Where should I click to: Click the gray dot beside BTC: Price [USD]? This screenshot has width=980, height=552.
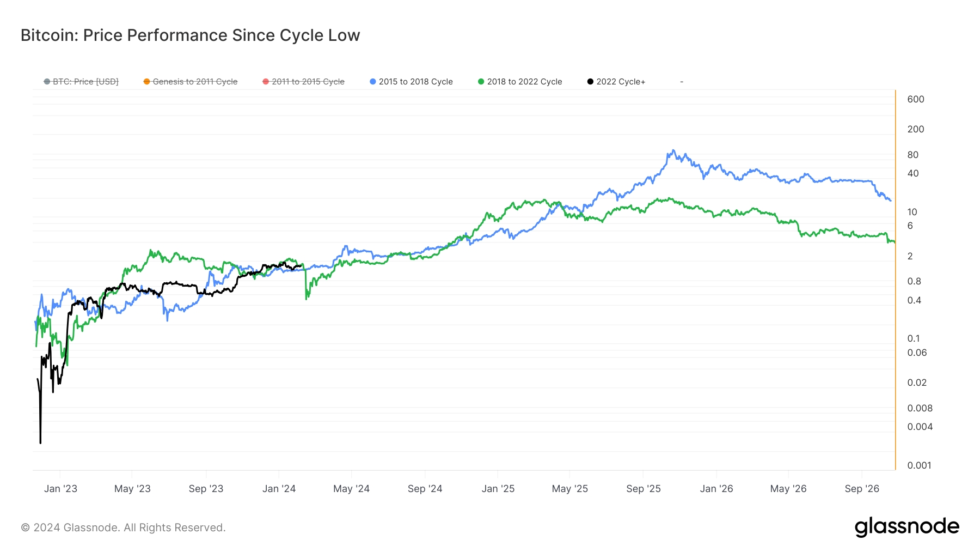(47, 82)
